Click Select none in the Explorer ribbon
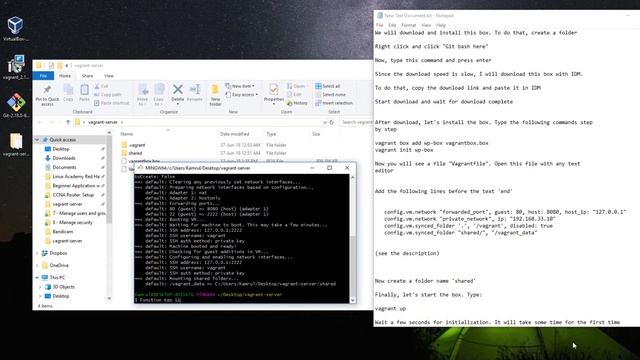The image size is (640, 360). click(330, 95)
